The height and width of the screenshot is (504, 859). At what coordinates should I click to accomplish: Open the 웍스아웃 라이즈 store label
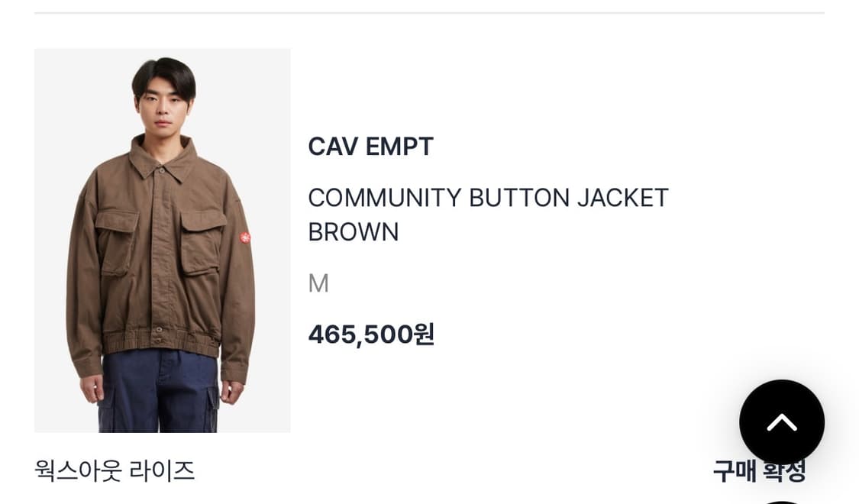tap(115, 470)
